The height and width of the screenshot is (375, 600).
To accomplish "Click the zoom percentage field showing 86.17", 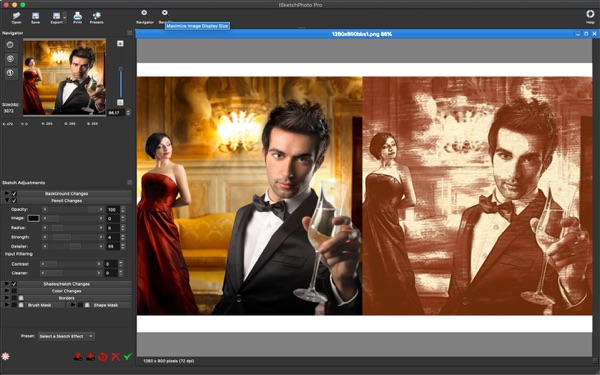I will (x=116, y=112).
